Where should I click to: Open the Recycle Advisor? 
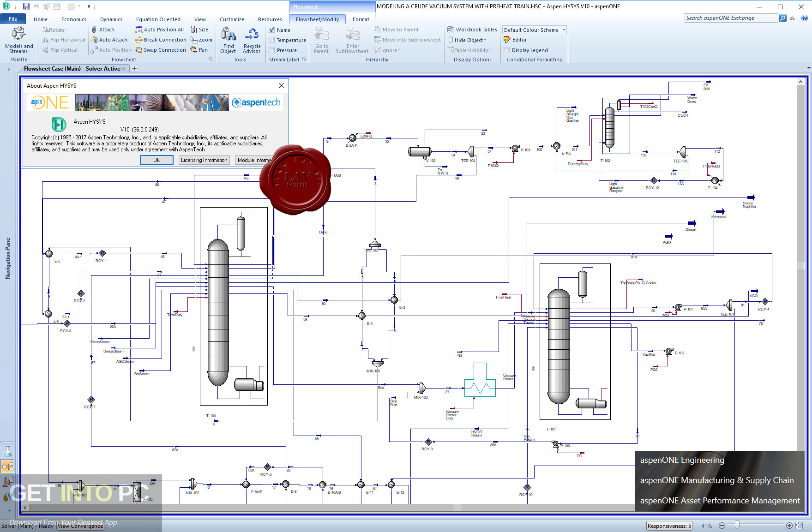(252, 40)
